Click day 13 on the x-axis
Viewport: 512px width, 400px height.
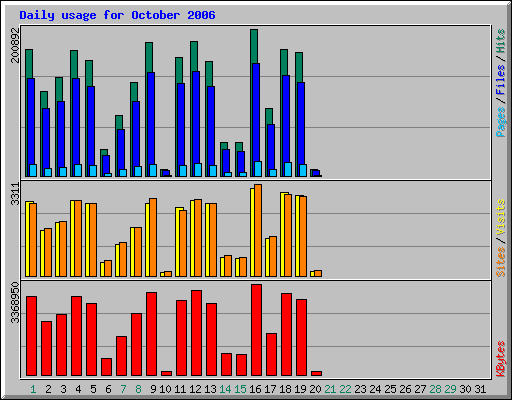210,389
